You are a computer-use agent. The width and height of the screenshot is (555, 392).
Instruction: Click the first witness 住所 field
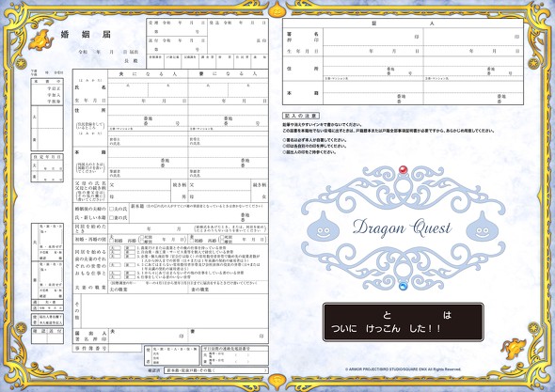373,69
